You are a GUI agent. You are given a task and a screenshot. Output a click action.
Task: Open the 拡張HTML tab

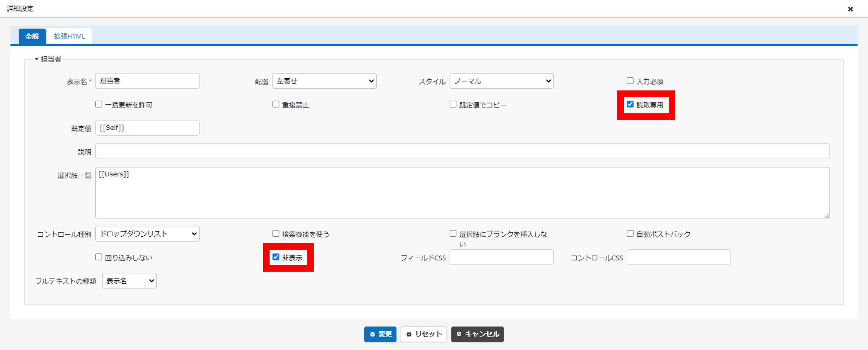69,37
